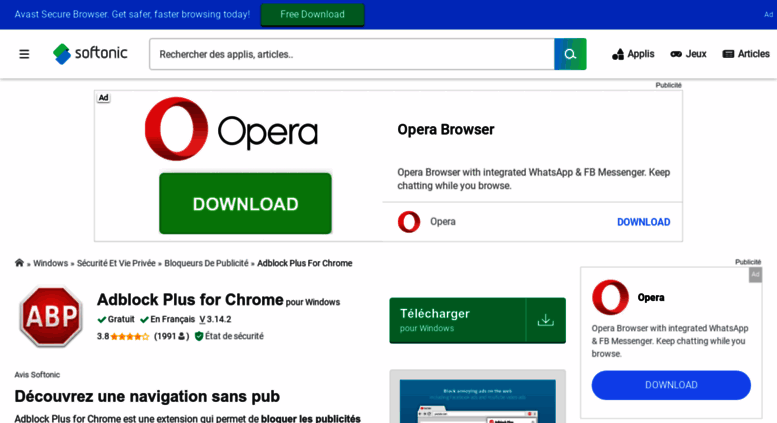Click the Ad badge on sidebar Opera ad
Screen dimensions: 777x423
point(755,274)
